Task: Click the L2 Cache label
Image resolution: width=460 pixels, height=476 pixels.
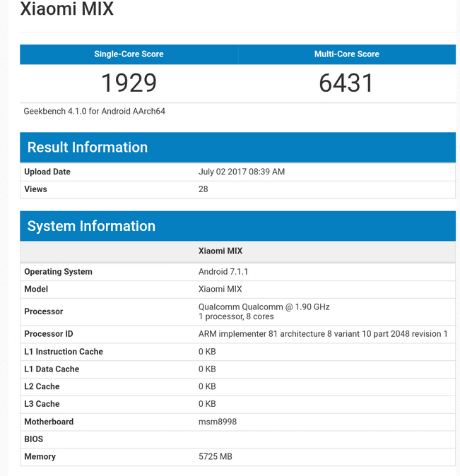Action: pos(42,386)
